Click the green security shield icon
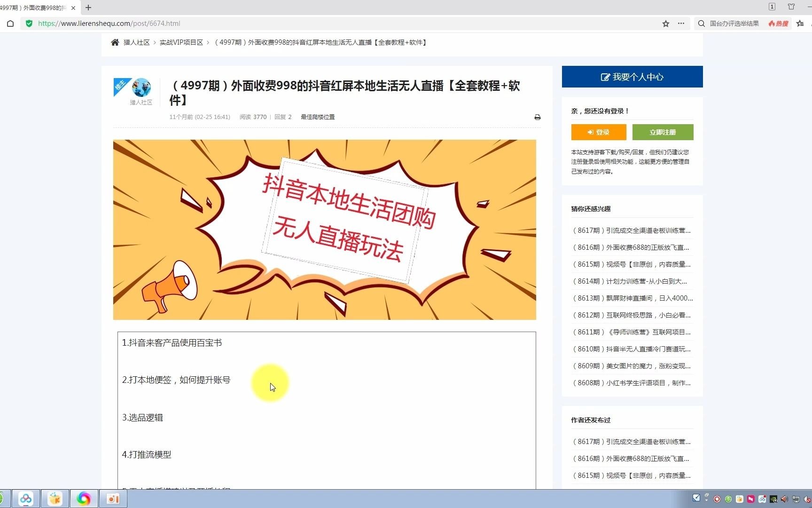Image resolution: width=812 pixels, height=508 pixels. pos(29,24)
